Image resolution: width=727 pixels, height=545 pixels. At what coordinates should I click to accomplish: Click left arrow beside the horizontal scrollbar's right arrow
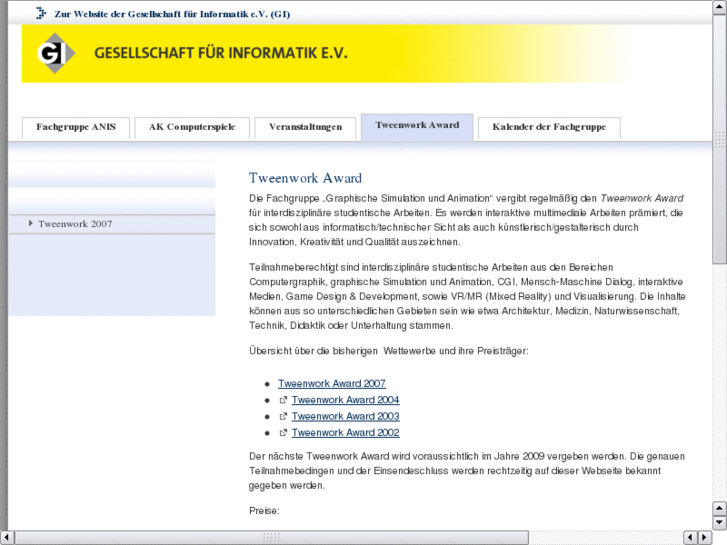691,538
